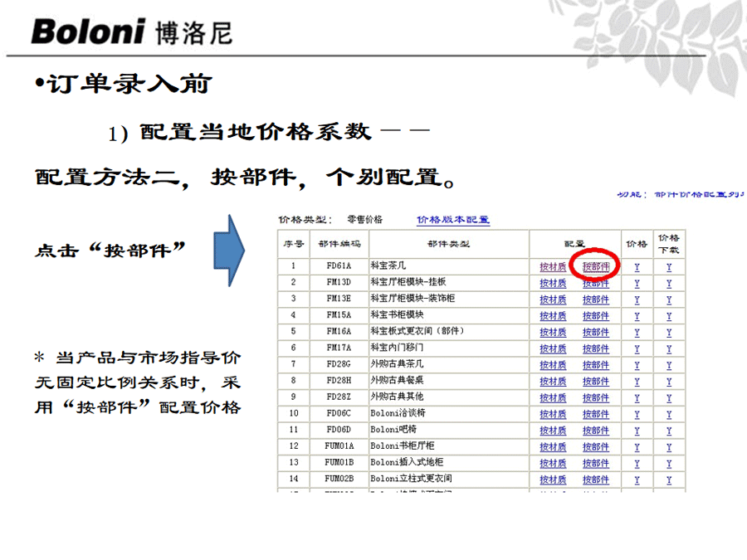Click the 价格 Y link for FD28H
This screenshot has height=560, width=747.
click(x=637, y=382)
